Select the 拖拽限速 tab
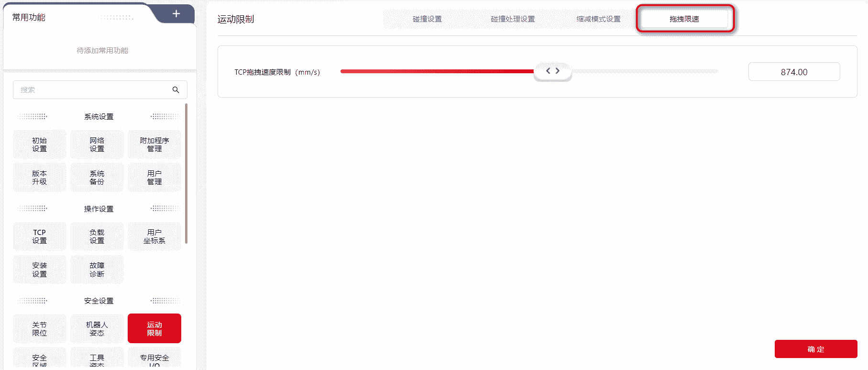The height and width of the screenshot is (370, 868). (x=684, y=19)
